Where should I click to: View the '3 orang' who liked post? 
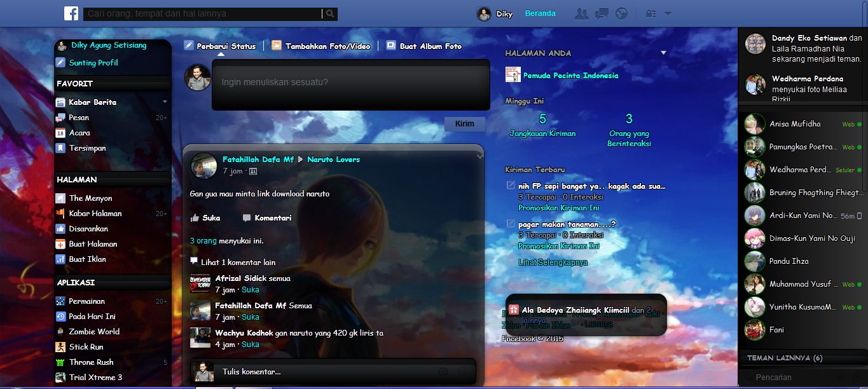point(203,241)
